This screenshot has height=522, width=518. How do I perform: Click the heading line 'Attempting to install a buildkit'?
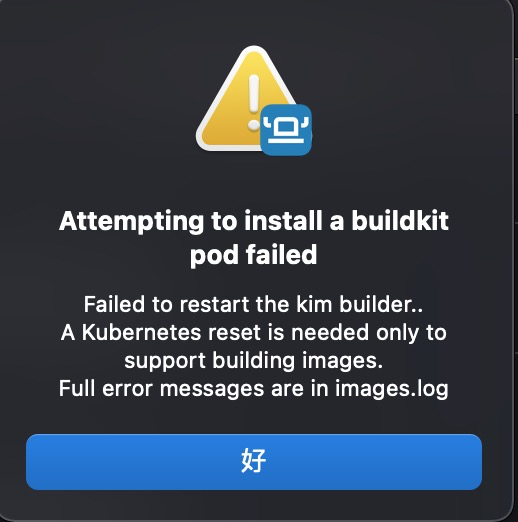pos(254,222)
